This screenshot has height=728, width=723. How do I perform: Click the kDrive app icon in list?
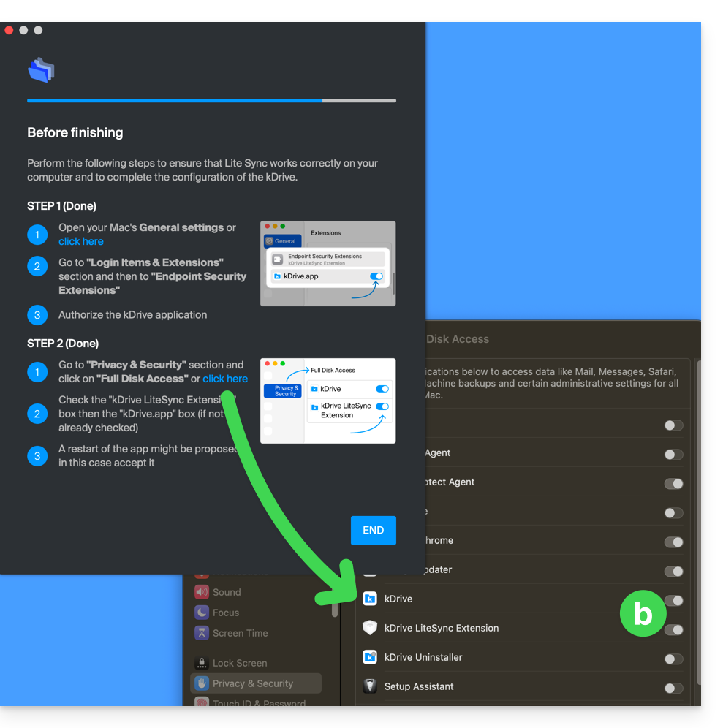click(370, 599)
